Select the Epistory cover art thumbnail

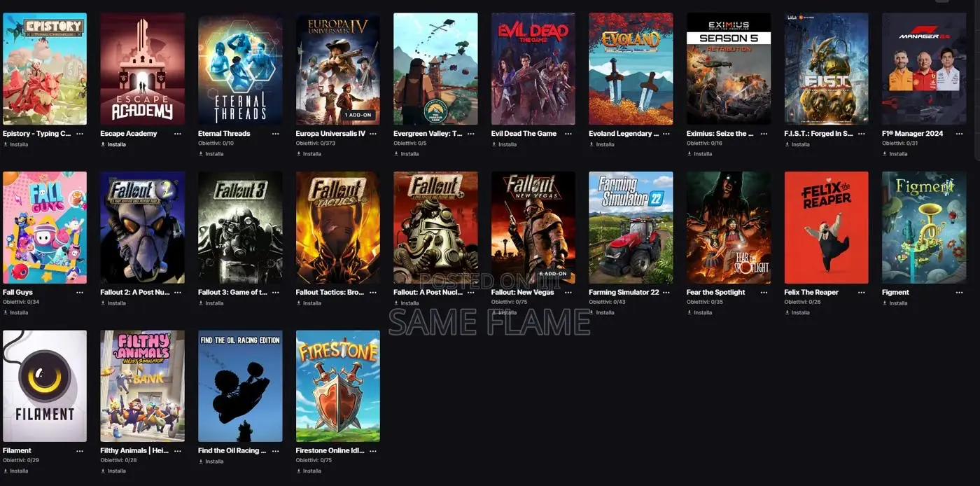pyautogui.click(x=45, y=69)
